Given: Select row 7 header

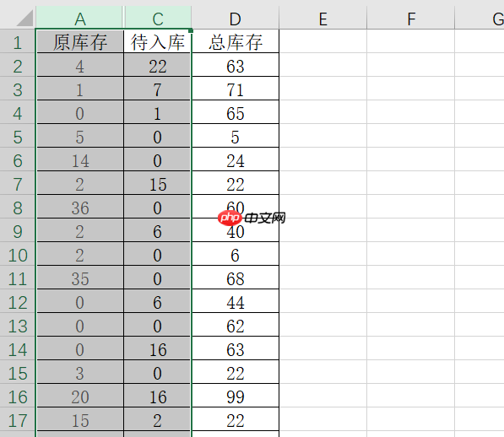Looking at the screenshot, I should 18,183.
